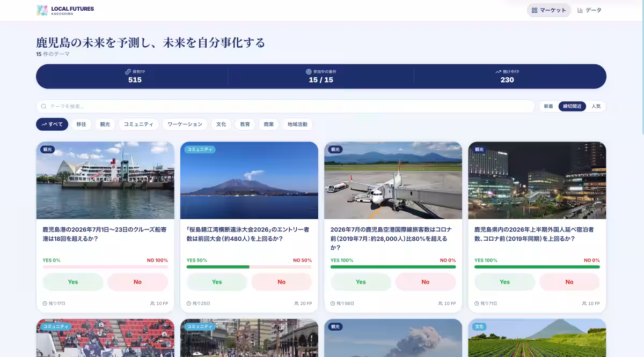
Task: Click the 観光 tag on the airport card
Action: (335, 150)
